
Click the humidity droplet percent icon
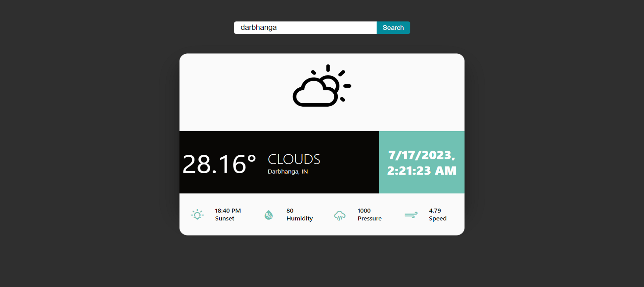click(x=268, y=215)
